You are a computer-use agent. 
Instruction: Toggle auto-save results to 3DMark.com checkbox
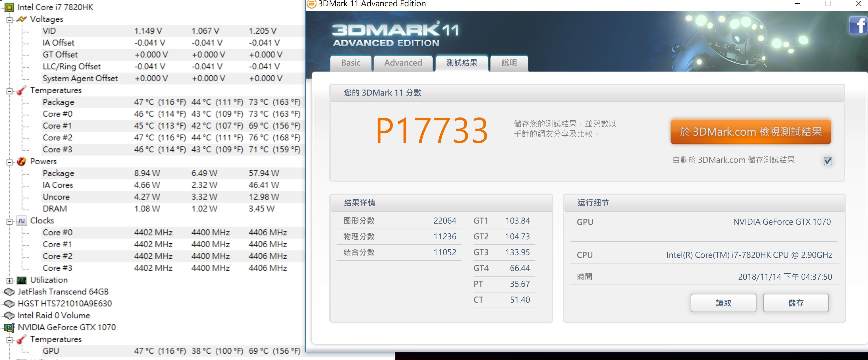(x=827, y=161)
